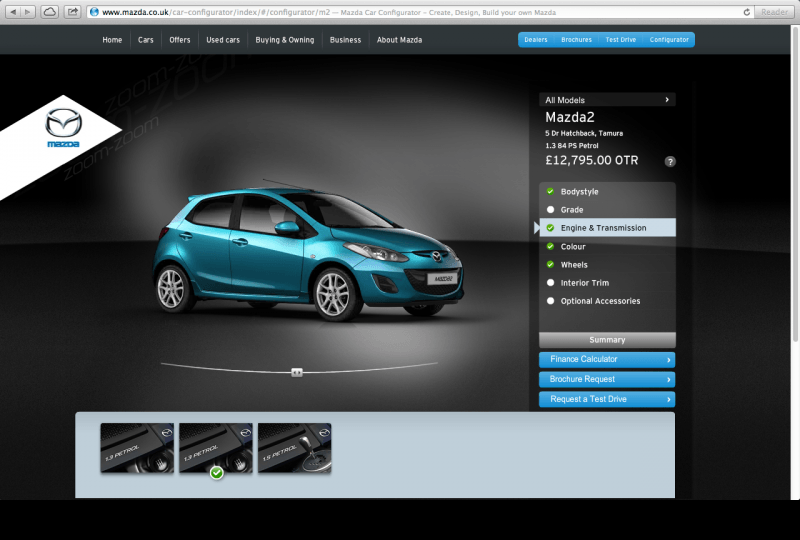Click the car rotation slider handle

click(x=297, y=373)
